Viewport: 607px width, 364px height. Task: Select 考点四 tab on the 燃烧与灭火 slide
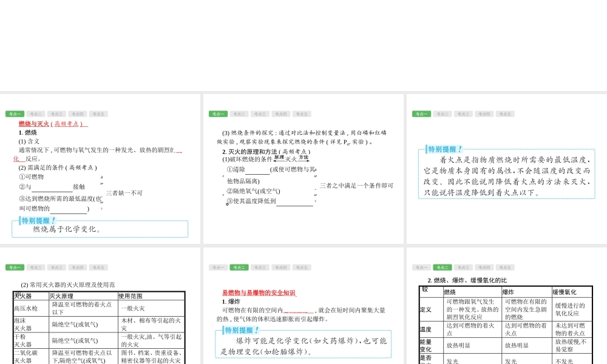78,113
